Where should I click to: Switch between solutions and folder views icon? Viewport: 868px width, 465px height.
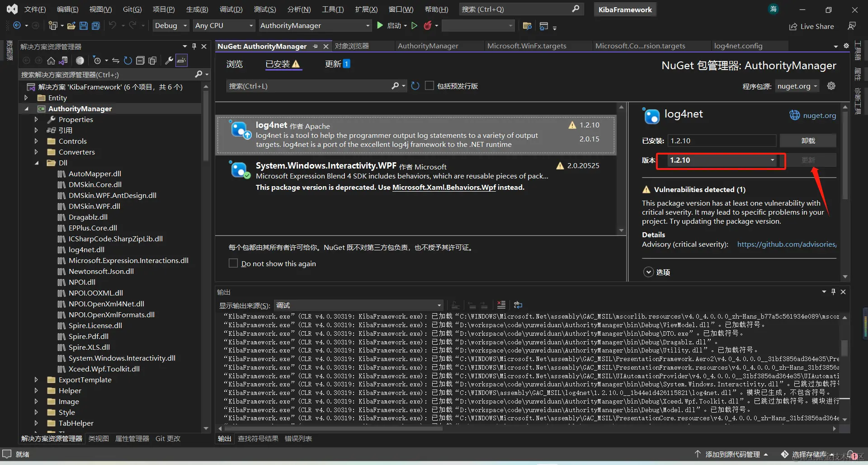click(x=63, y=61)
